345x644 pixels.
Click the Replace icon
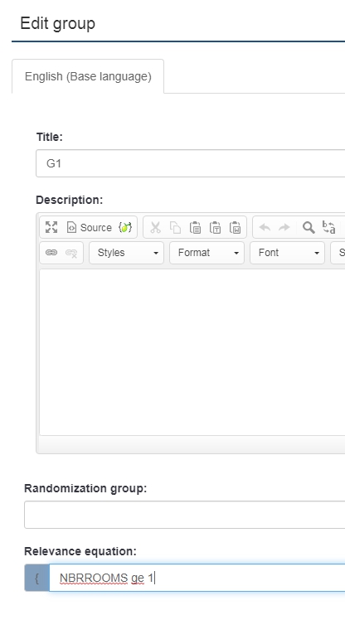click(328, 227)
